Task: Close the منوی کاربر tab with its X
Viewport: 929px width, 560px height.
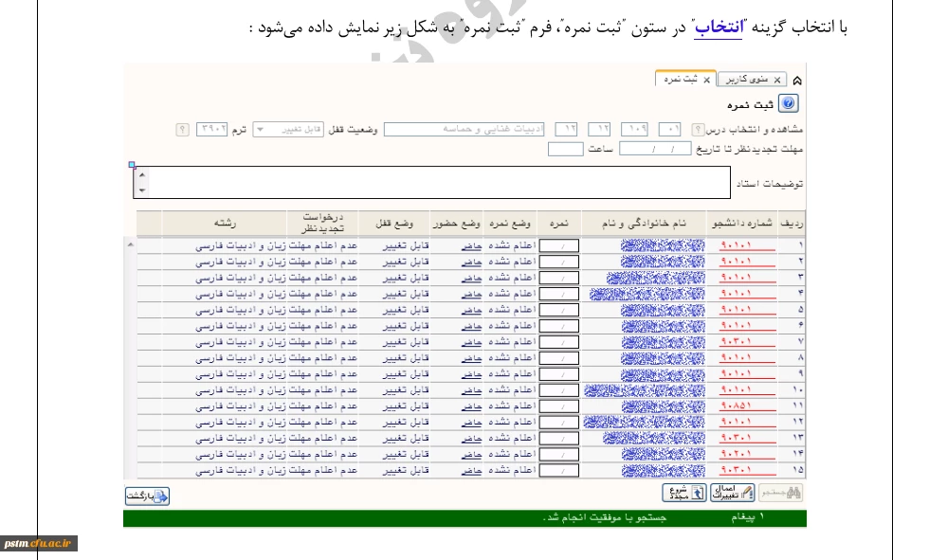Action: (777, 80)
